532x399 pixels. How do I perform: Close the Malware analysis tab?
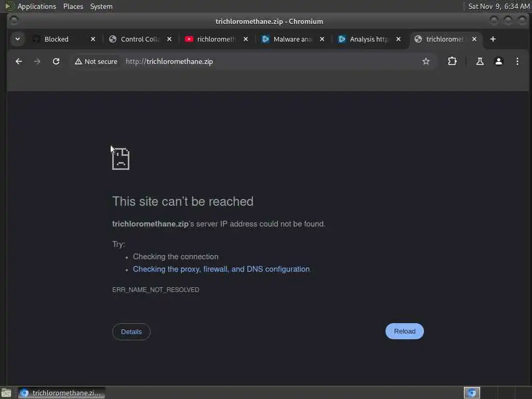pos(322,39)
